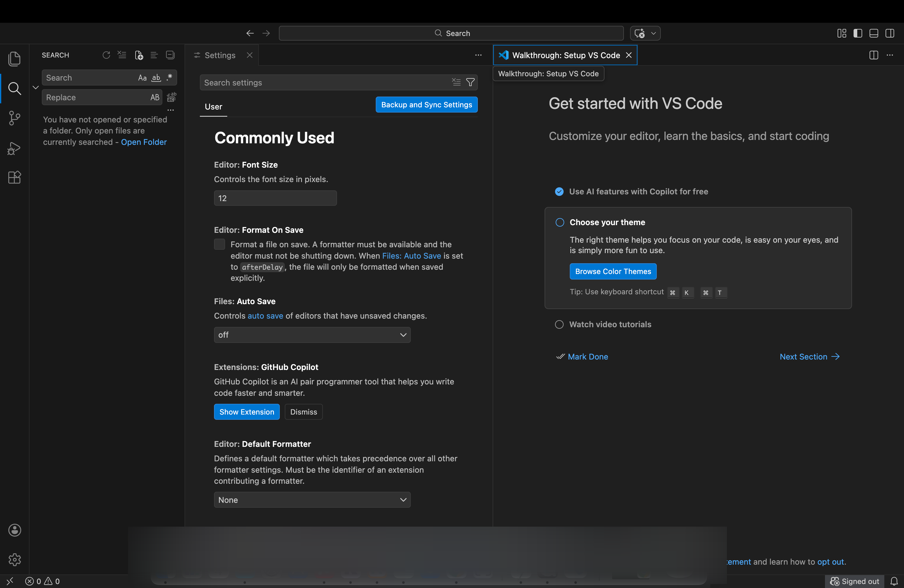Open Run and Debug view
The image size is (904, 588).
(14, 148)
